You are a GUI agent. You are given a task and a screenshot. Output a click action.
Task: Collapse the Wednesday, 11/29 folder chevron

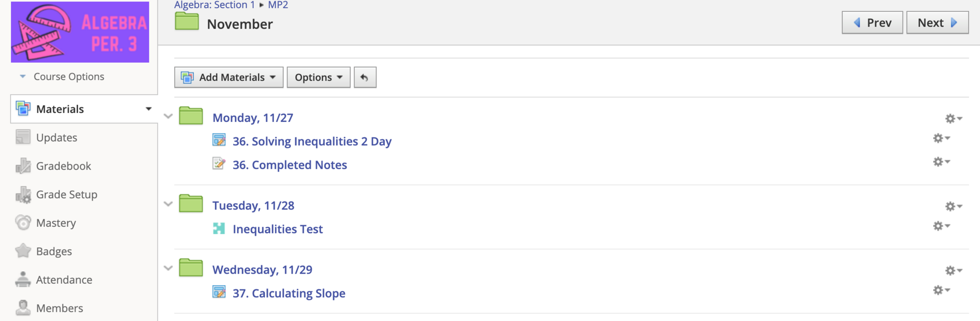click(168, 268)
